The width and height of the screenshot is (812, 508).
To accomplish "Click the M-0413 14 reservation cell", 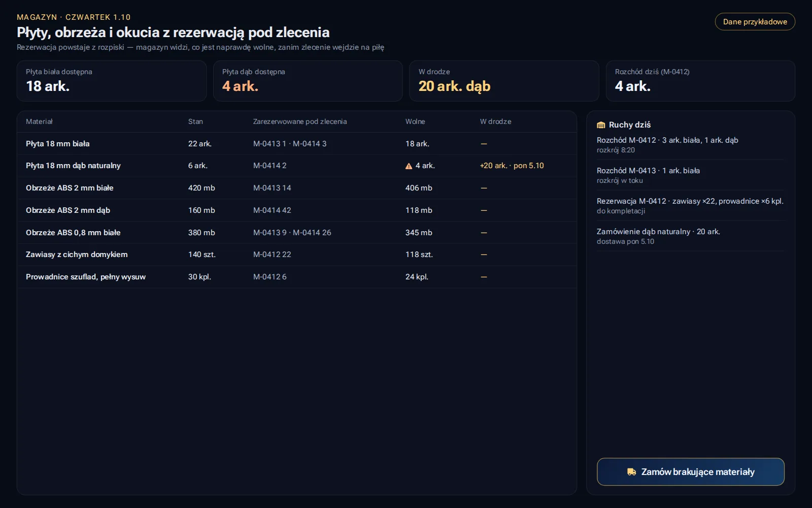I will pyautogui.click(x=272, y=188).
